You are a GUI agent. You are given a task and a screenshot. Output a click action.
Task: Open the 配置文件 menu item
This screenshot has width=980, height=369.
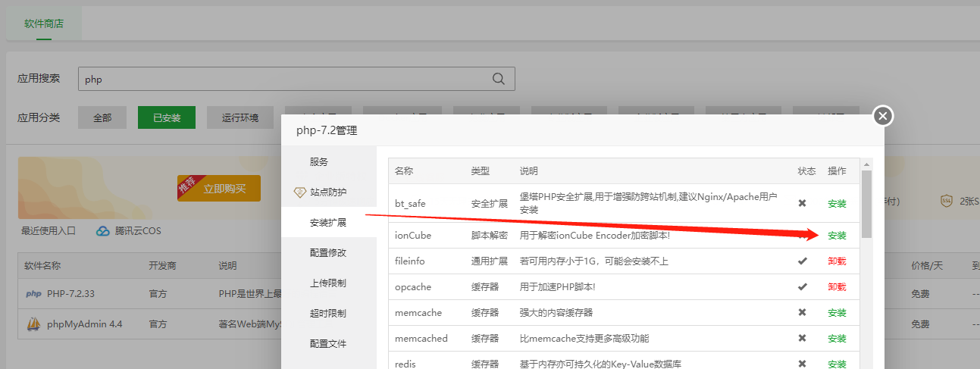328,344
